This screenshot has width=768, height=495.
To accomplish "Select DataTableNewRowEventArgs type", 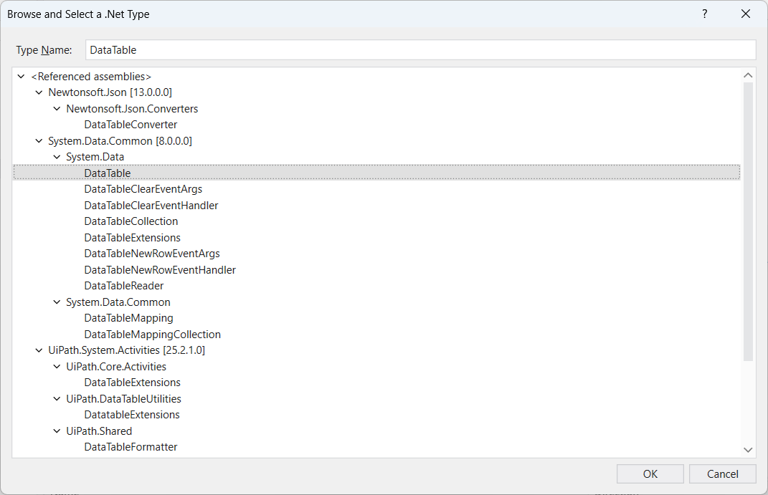I will click(152, 254).
